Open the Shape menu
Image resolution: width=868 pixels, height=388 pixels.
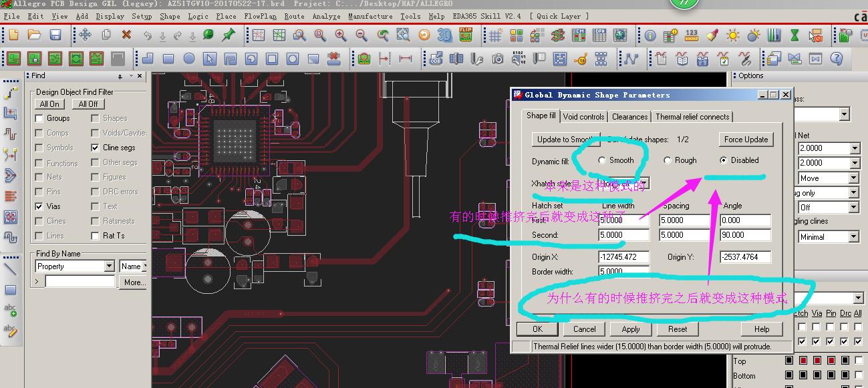(170, 16)
